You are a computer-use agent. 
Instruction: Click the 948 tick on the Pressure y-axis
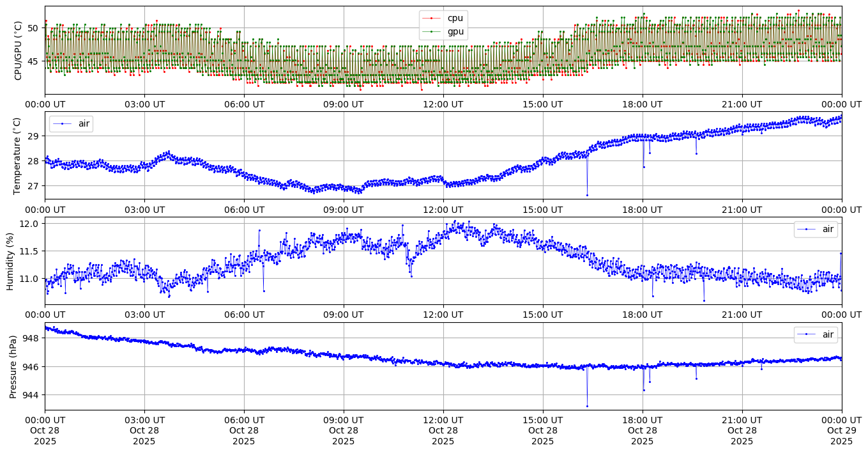click(x=32, y=338)
